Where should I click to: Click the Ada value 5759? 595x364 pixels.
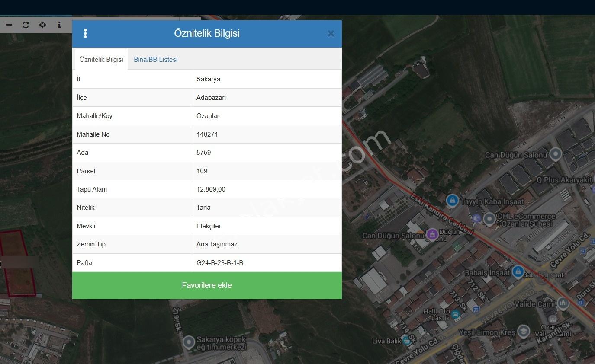(x=204, y=153)
